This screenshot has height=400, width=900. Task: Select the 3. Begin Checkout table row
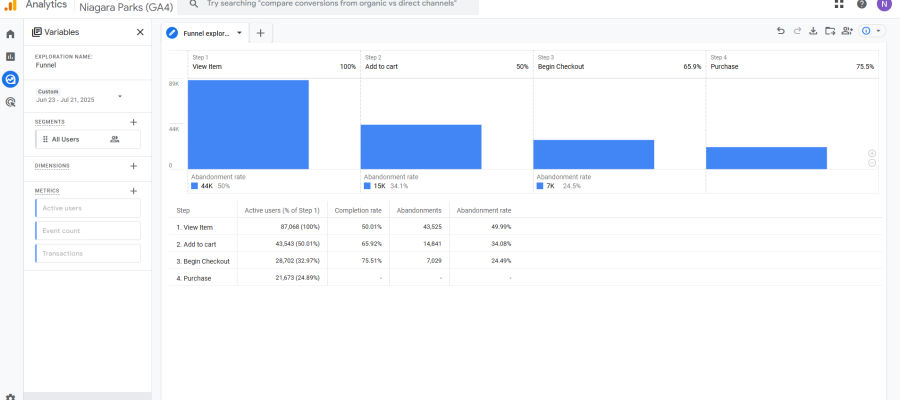pos(525,261)
